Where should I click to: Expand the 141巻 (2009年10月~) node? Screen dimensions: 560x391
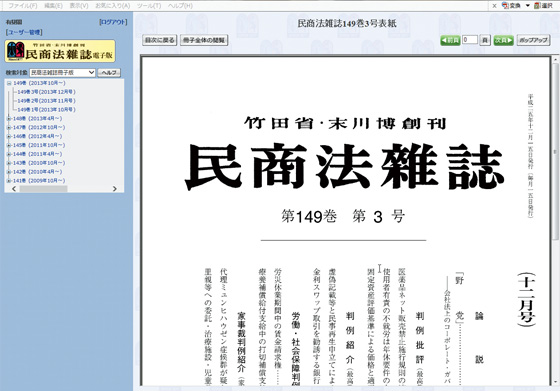click(x=9, y=181)
